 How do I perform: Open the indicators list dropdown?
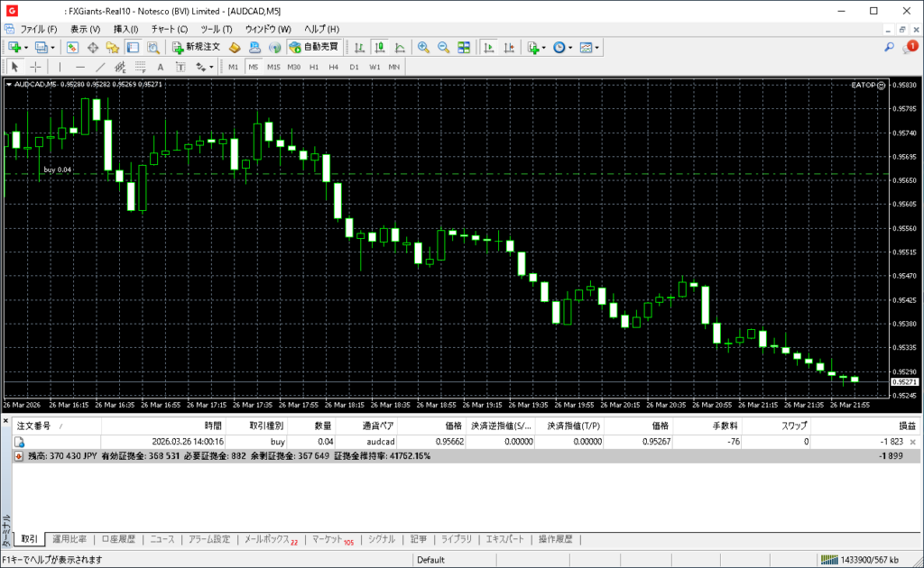[x=543, y=47]
